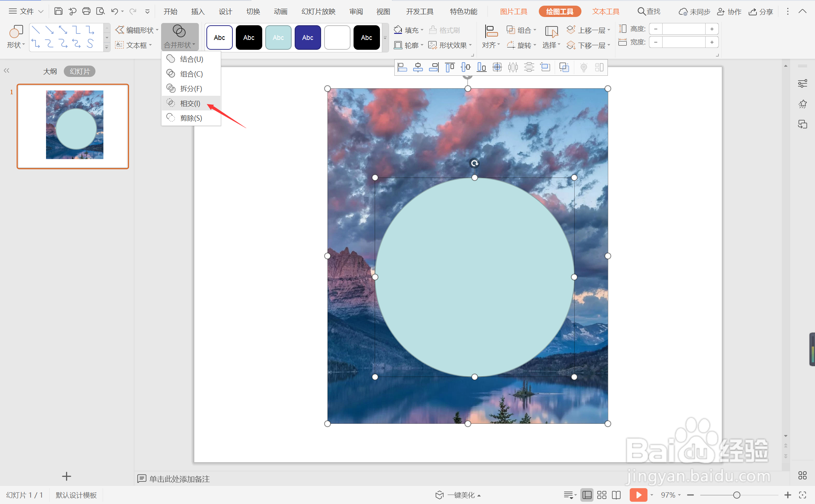The width and height of the screenshot is (815, 504).
Task: Open the 组合 group dropdown
Action: pyautogui.click(x=521, y=30)
